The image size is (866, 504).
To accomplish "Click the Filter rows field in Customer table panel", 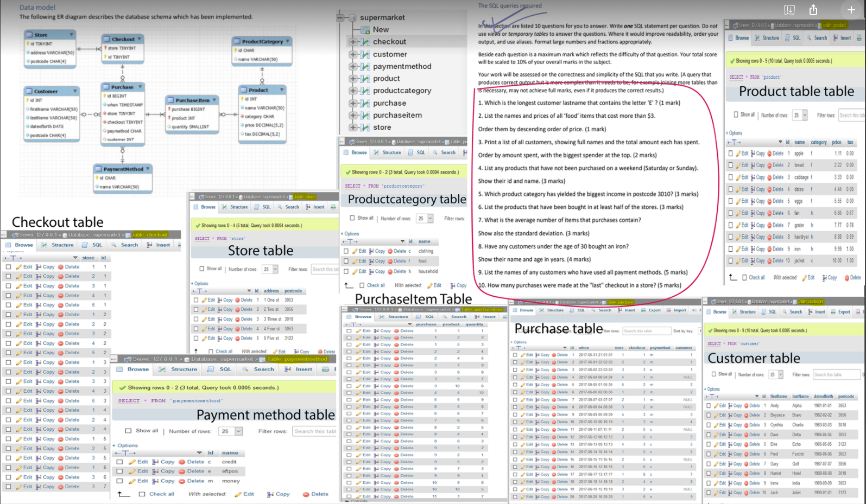I will coord(837,374).
